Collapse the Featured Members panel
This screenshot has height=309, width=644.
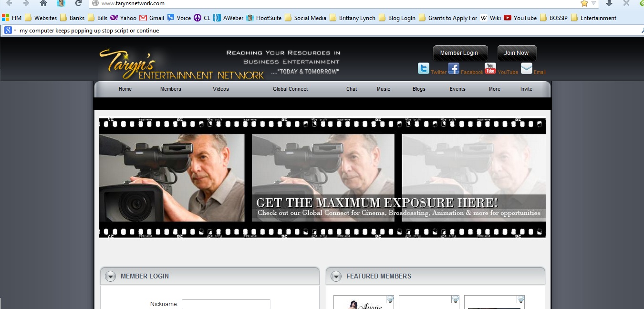click(x=336, y=277)
